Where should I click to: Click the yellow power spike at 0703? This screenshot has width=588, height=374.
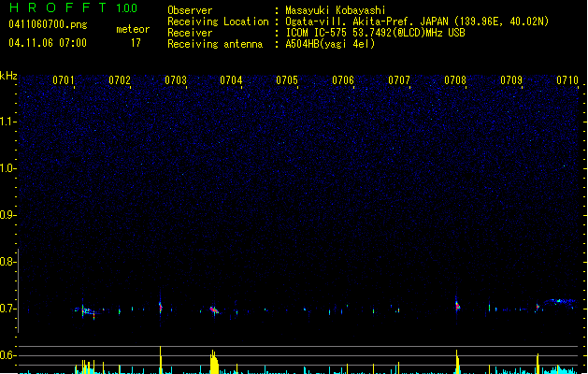(161, 360)
